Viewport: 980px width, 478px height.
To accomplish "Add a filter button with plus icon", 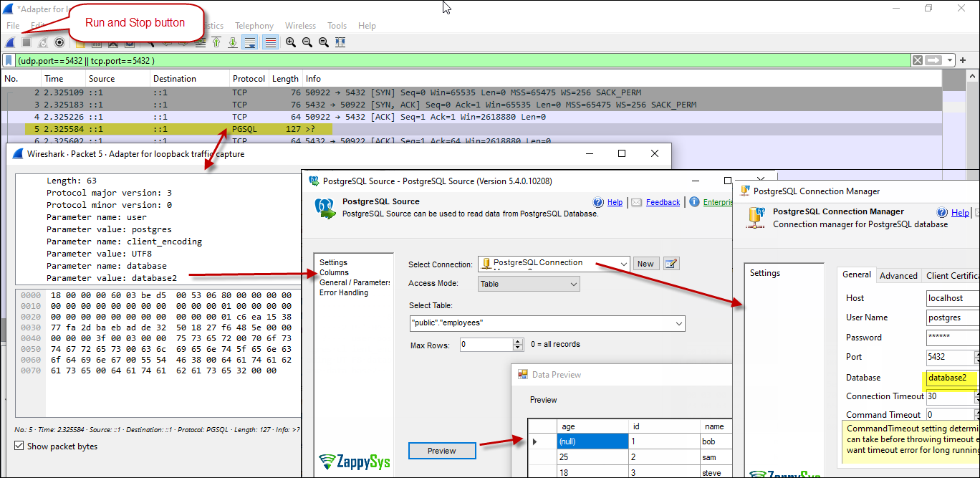I will 963,60.
